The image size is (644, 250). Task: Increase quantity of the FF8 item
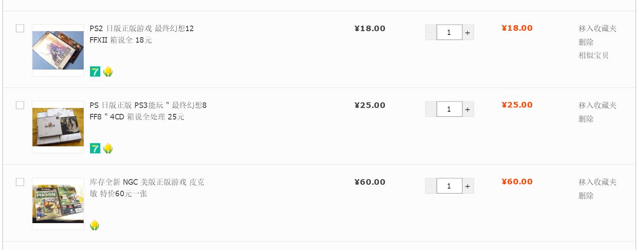(468, 109)
